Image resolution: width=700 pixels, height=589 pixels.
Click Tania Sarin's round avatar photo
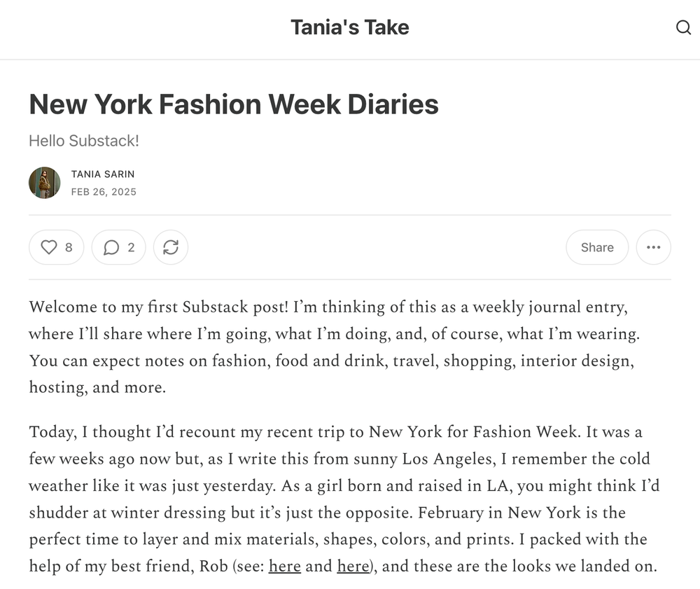44,183
